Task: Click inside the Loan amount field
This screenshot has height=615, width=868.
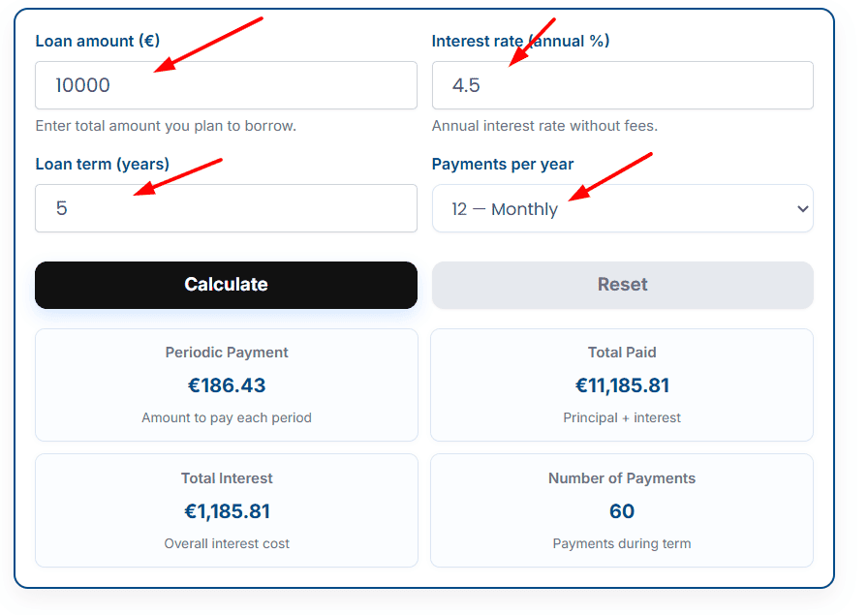Action: pyautogui.click(x=226, y=85)
